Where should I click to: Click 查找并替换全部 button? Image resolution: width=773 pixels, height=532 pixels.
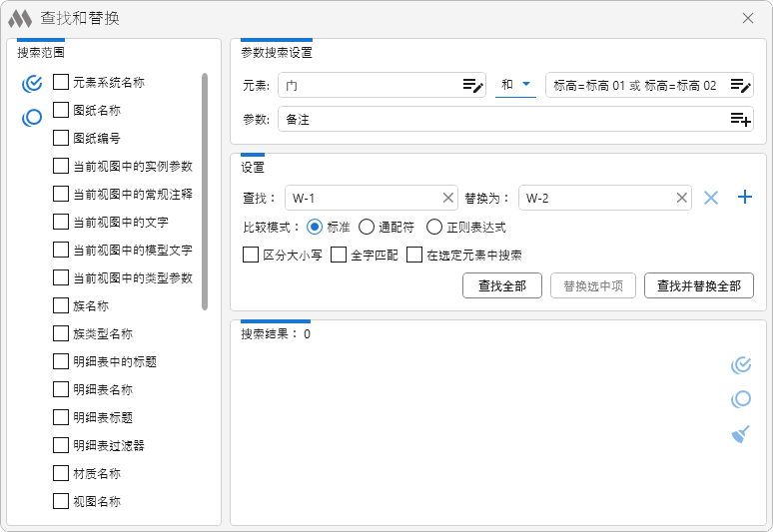[x=698, y=285]
